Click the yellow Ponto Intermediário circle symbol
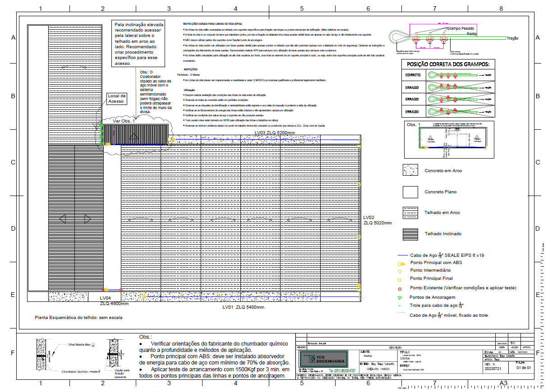The image size is (548, 392). click(x=400, y=271)
